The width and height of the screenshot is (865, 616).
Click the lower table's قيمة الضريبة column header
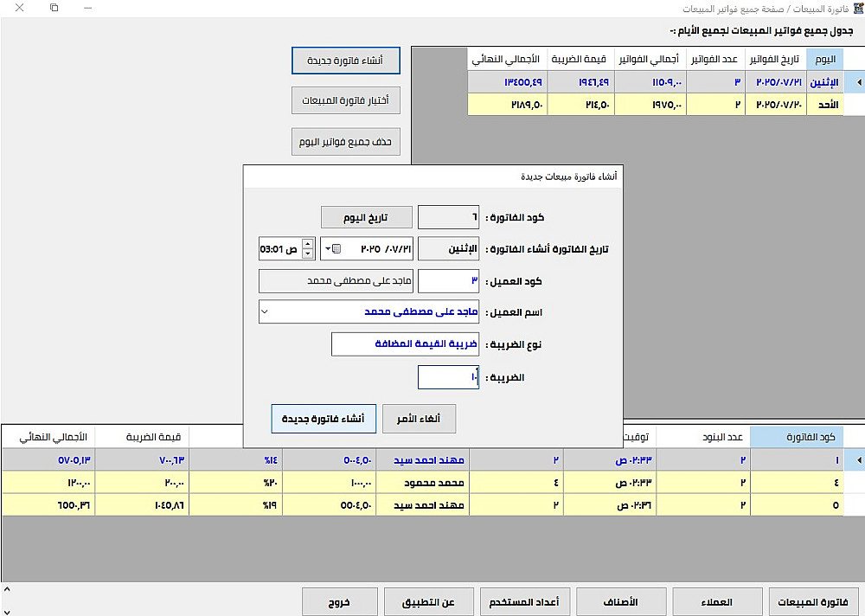click(143, 437)
